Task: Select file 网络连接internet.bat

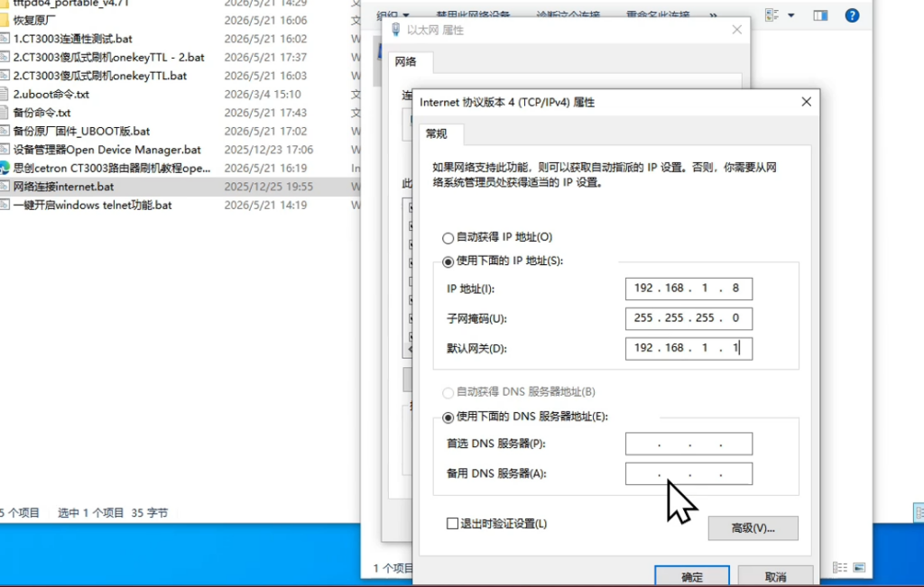Action: 64,187
